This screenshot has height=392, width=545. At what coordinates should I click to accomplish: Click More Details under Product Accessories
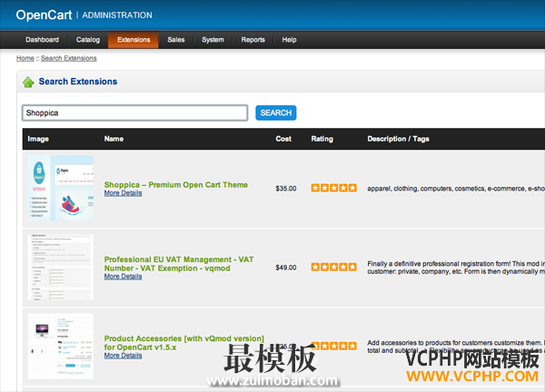click(123, 356)
